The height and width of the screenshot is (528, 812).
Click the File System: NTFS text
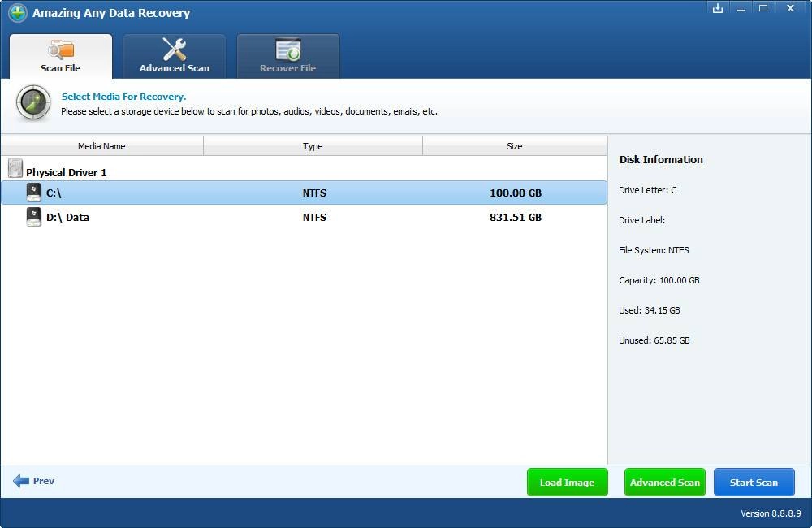[x=654, y=250]
